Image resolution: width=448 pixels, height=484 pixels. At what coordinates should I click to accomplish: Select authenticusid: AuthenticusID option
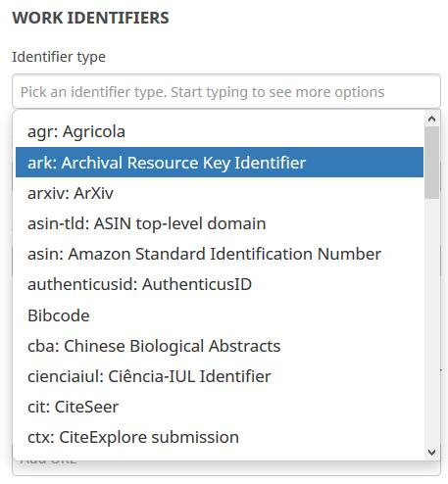tap(220, 284)
